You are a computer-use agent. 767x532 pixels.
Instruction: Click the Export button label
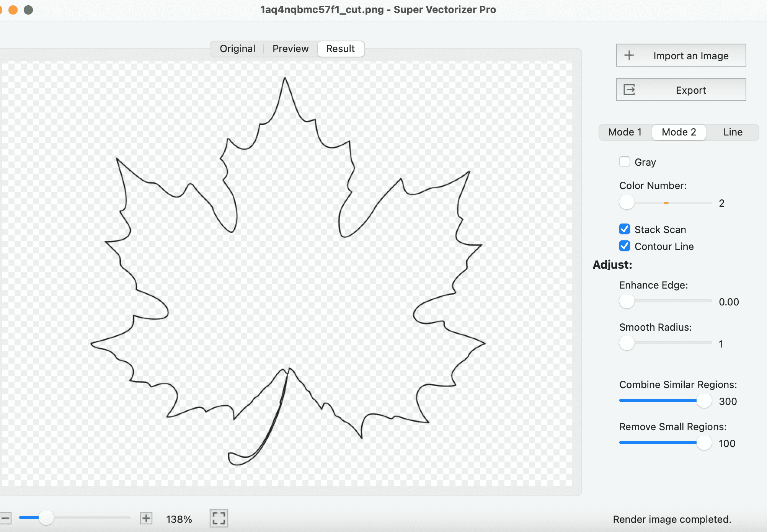[x=691, y=90]
